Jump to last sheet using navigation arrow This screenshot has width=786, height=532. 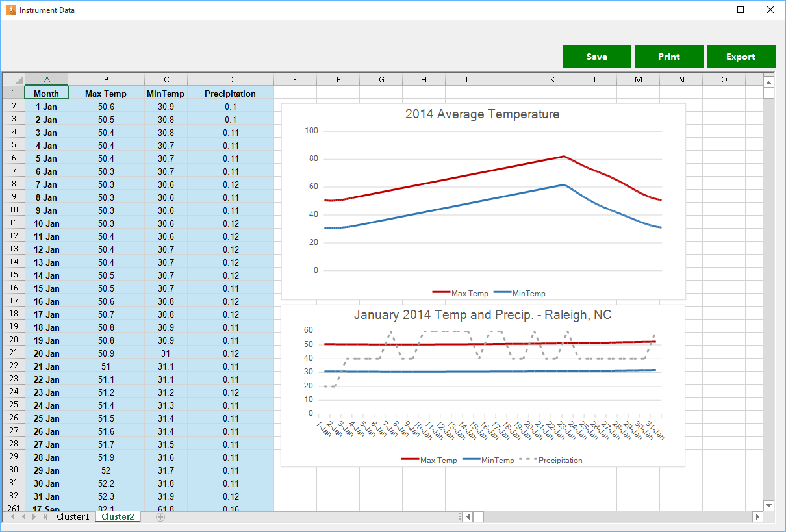[45, 517]
